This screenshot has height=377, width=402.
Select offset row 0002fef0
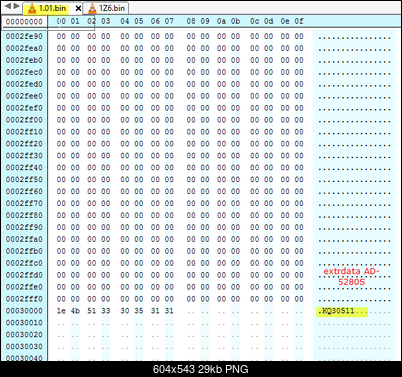point(24,108)
